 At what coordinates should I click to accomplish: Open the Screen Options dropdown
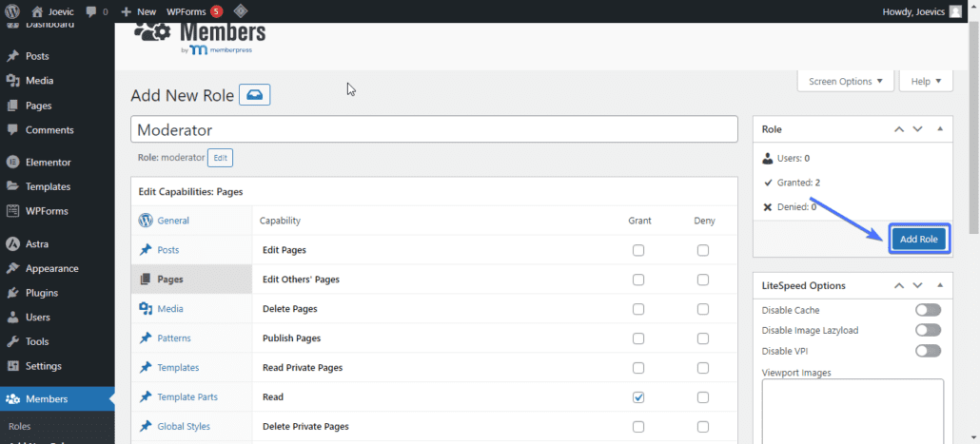click(846, 81)
